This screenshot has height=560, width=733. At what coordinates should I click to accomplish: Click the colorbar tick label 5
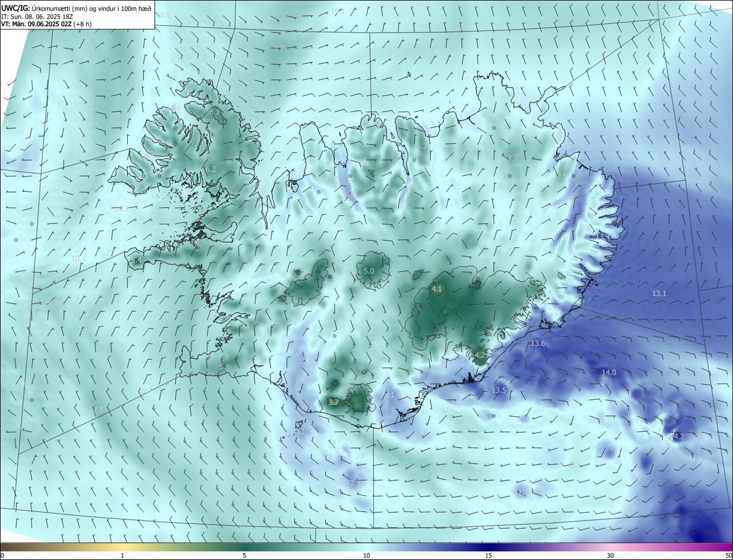(x=245, y=555)
